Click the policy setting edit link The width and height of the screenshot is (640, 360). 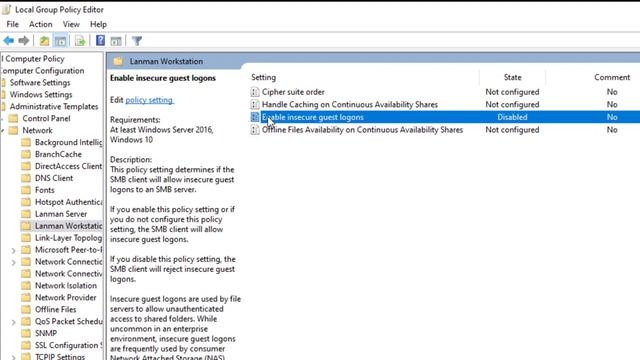coord(149,100)
